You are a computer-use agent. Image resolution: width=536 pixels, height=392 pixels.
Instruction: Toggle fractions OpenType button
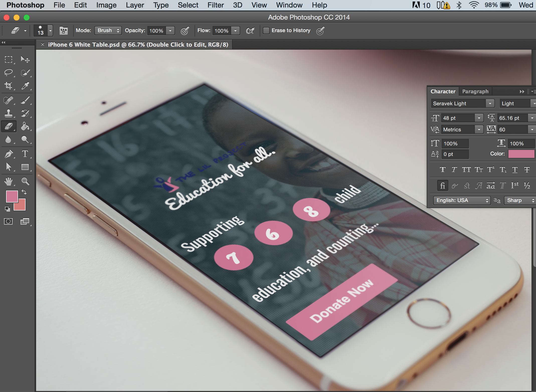click(x=527, y=185)
